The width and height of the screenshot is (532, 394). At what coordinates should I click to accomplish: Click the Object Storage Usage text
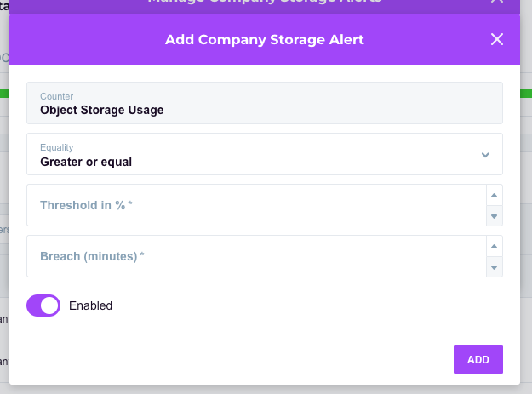(x=101, y=110)
